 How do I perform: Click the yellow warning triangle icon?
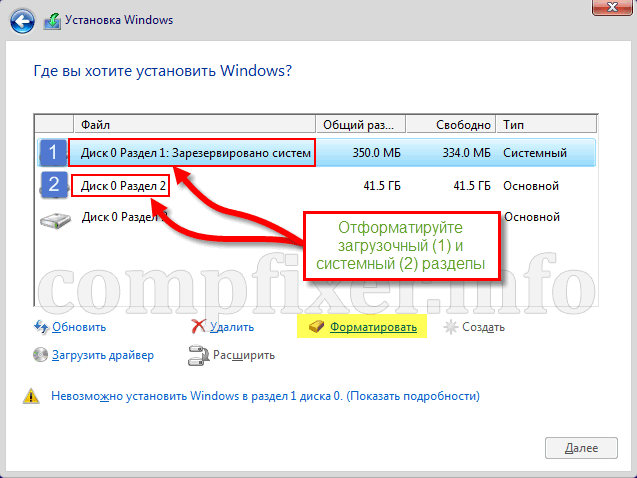[31, 396]
